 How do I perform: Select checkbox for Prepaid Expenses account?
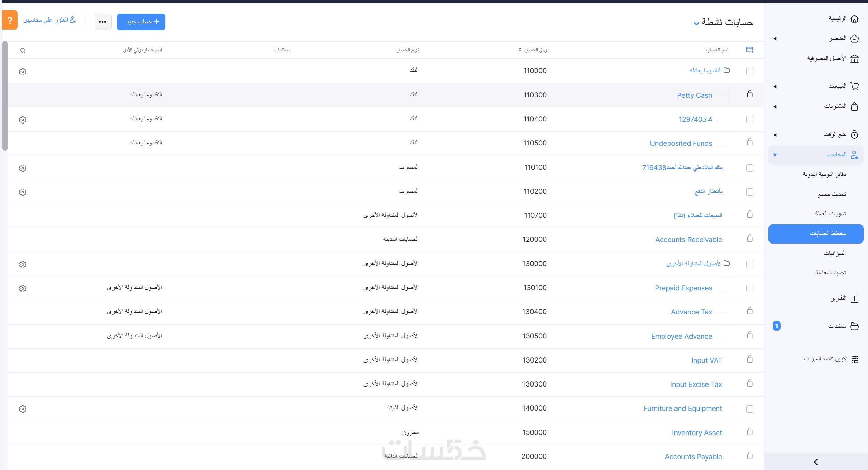750,288
